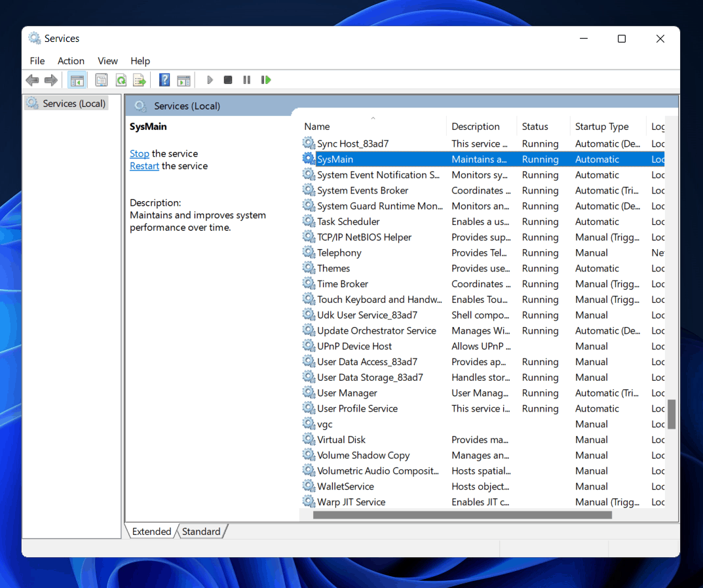Screen dimensions: 703x588
Task: Click the Pause Service toolbar icon
Action: coord(247,80)
